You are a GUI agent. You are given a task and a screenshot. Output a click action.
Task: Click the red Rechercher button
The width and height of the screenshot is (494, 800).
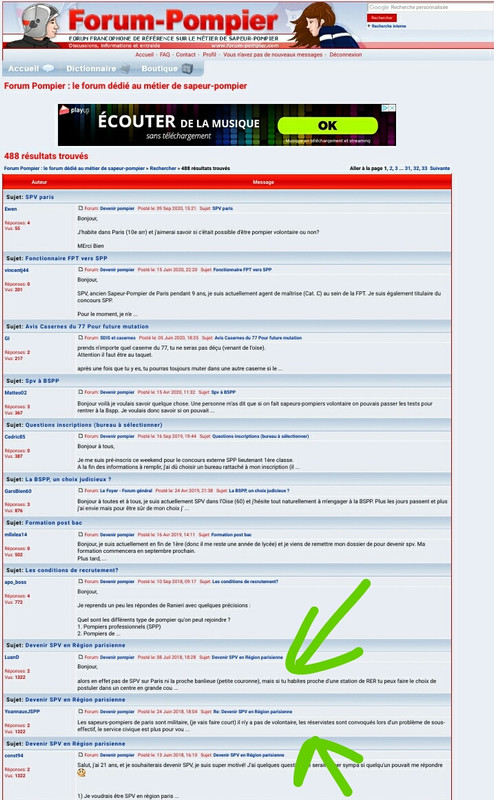pos(382,18)
